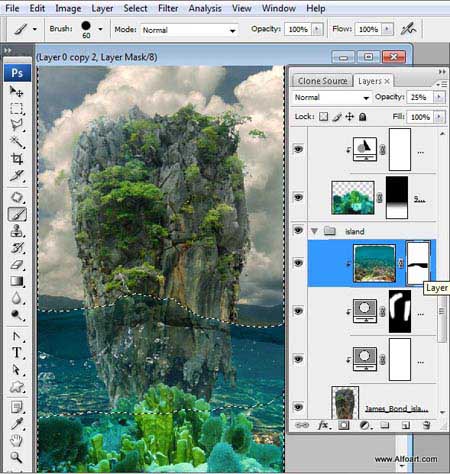Screen dimensions: 450x474
Task: Click the Photoshop Ps logo
Action: pyautogui.click(x=17, y=73)
